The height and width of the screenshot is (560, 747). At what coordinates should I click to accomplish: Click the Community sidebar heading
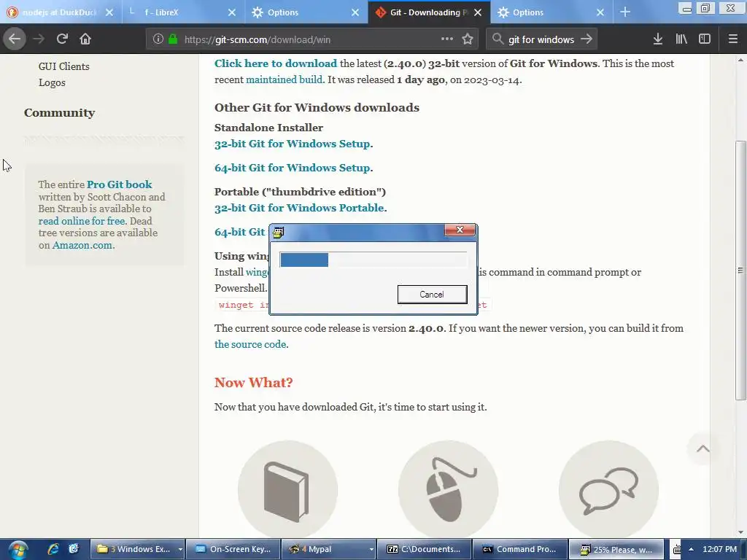coord(60,113)
